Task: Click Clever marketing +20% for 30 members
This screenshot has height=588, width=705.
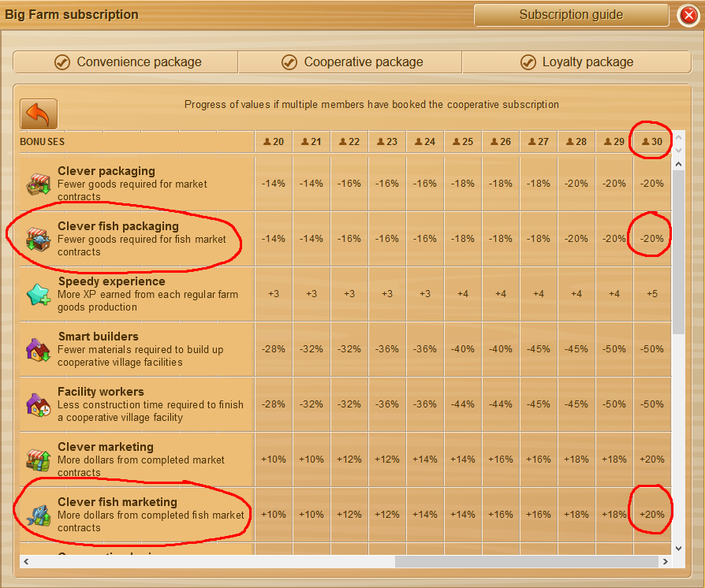Action: [652, 460]
